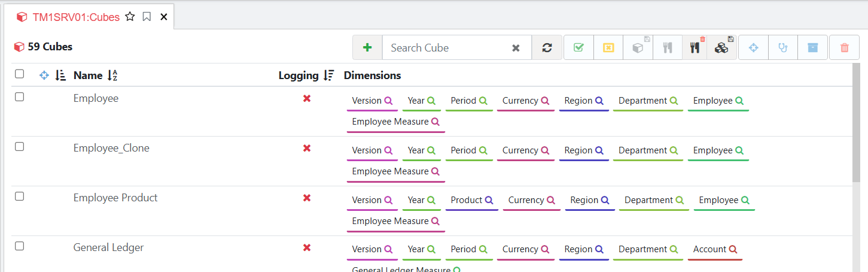Click Region tag in Employee_Clone row

(x=584, y=150)
